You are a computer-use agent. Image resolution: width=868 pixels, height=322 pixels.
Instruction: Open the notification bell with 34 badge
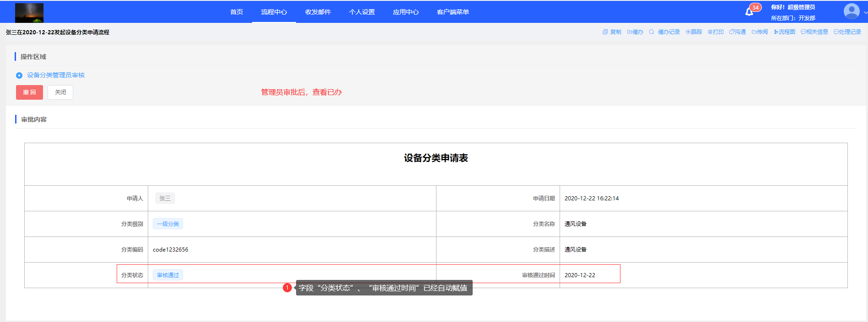pyautogui.click(x=749, y=12)
